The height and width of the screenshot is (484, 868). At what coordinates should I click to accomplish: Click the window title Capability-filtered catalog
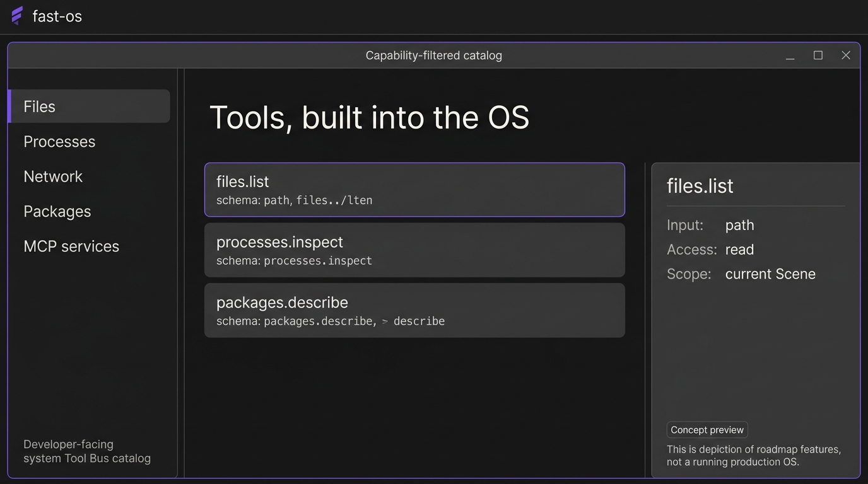point(434,55)
